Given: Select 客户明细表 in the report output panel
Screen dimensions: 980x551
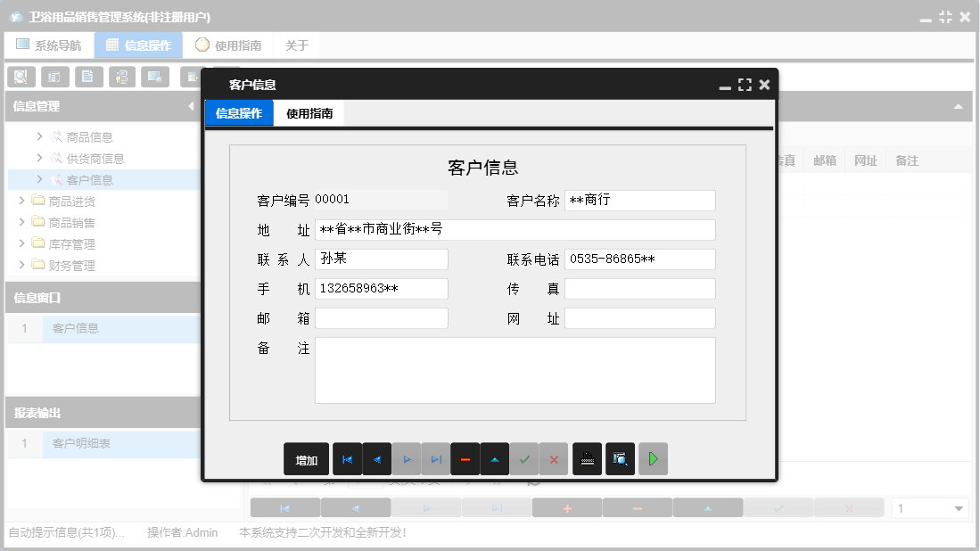Looking at the screenshot, I should click(80, 444).
